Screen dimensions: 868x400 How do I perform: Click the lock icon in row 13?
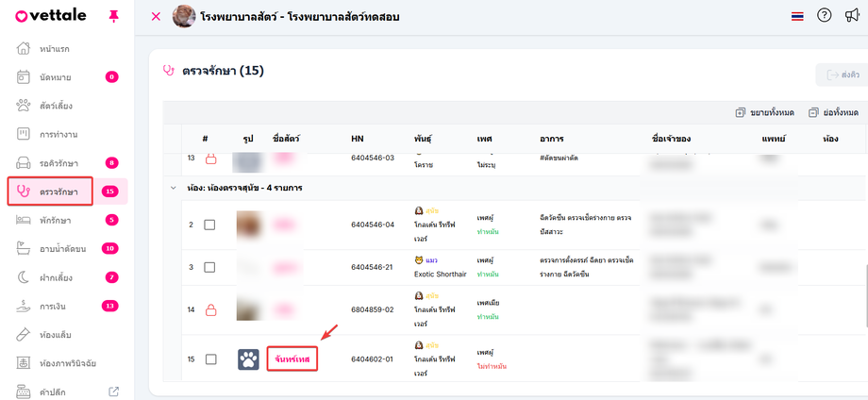pos(210,158)
